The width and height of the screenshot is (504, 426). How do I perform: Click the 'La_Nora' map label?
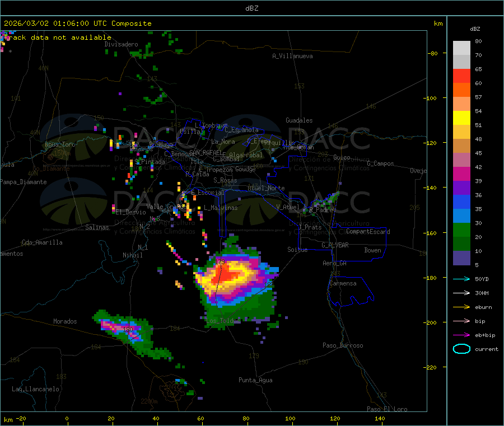pyautogui.click(x=223, y=142)
